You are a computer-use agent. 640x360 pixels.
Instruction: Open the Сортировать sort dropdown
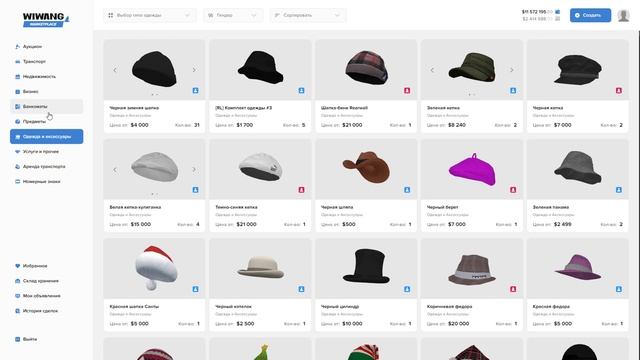308,15
